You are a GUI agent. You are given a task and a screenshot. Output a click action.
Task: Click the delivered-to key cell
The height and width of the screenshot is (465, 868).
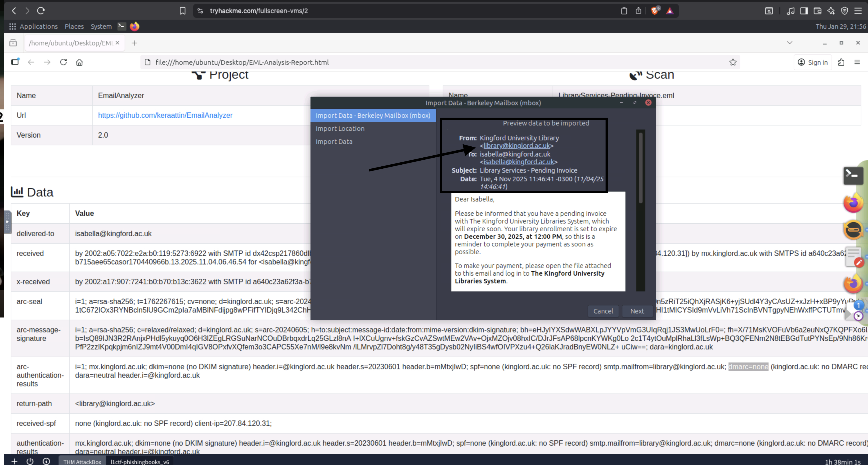tap(40, 234)
